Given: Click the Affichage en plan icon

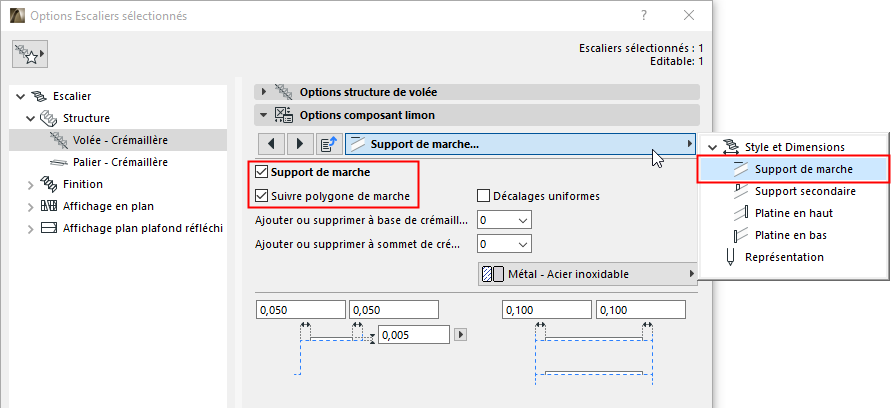Looking at the screenshot, I should point(49,206).
